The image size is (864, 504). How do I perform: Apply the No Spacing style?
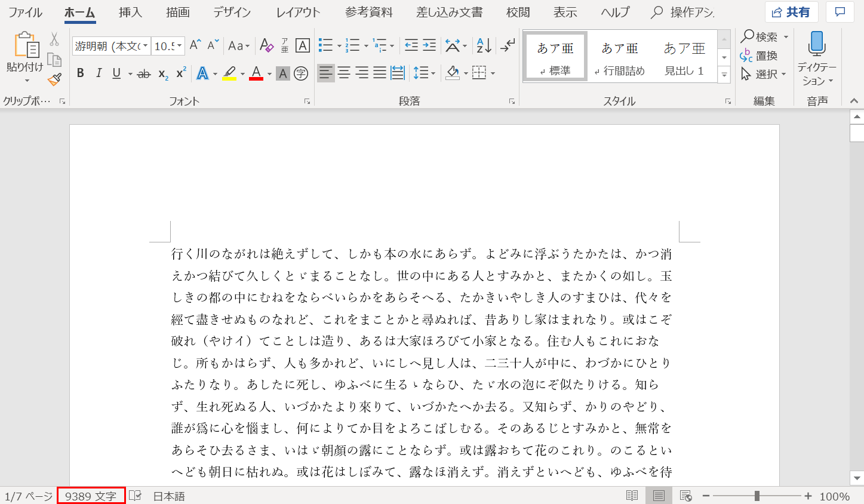click(x=620, y=57)
